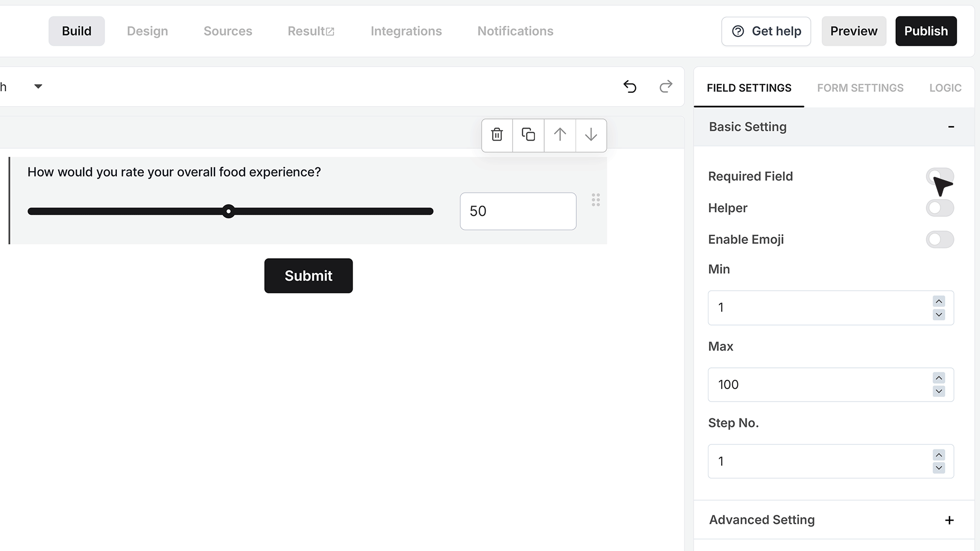
Task: Open the FORM SETTINGS tab
Action: 860,88
